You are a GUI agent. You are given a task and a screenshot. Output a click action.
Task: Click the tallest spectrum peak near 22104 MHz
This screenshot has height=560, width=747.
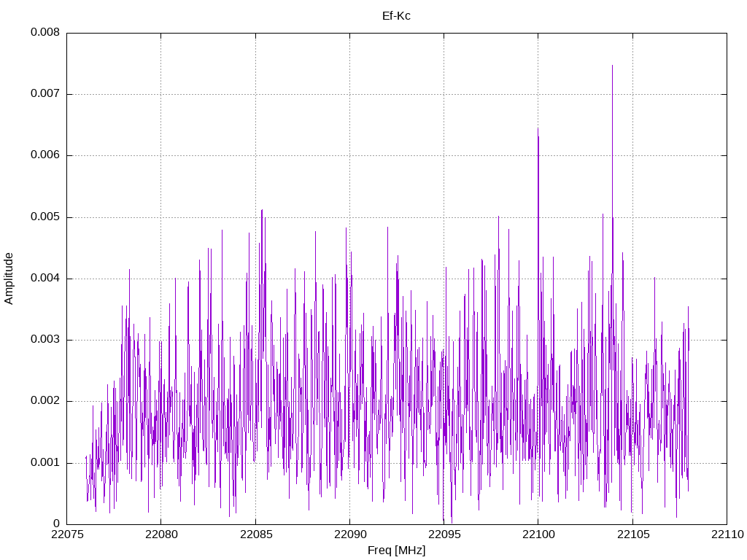click(612, 66)
